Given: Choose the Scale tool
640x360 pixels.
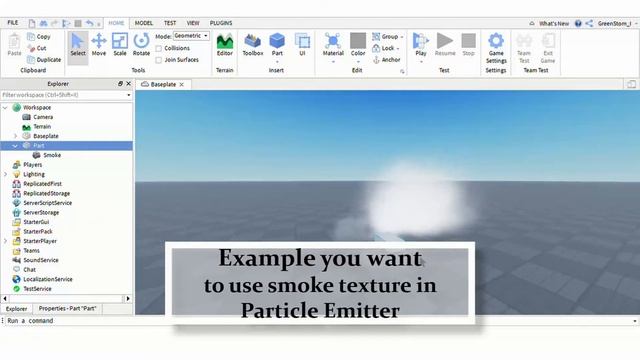Looking at the screenshot, I should point(120,45).
